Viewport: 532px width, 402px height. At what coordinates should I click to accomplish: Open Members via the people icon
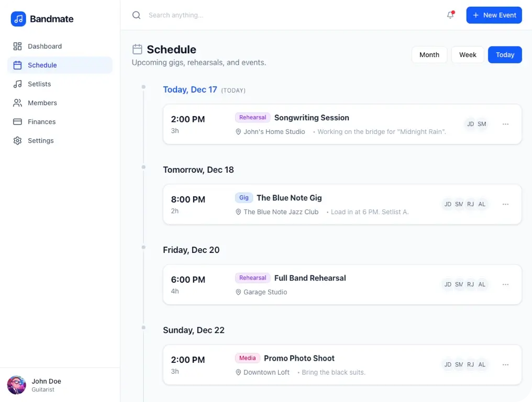click(17, 103)
